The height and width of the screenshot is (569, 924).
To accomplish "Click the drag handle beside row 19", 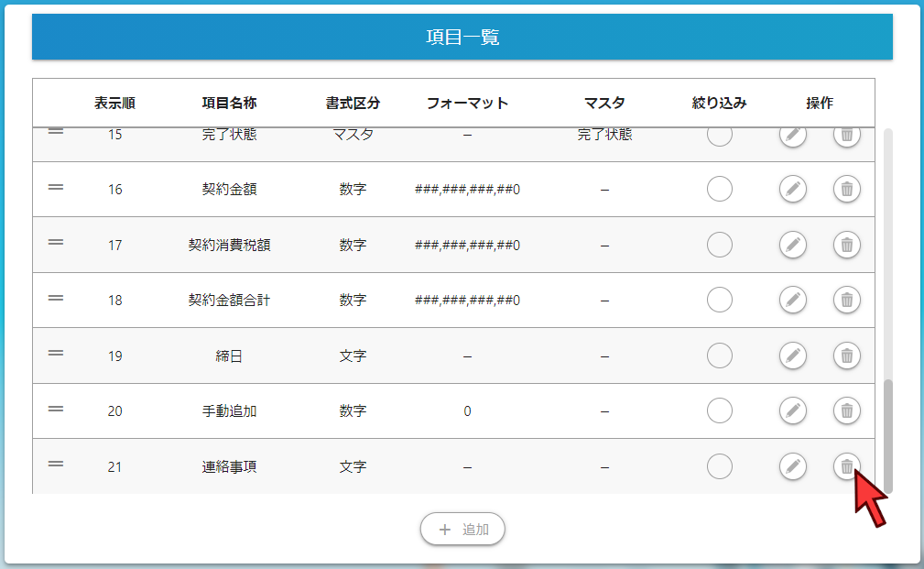I will click(x=57, y=356).
